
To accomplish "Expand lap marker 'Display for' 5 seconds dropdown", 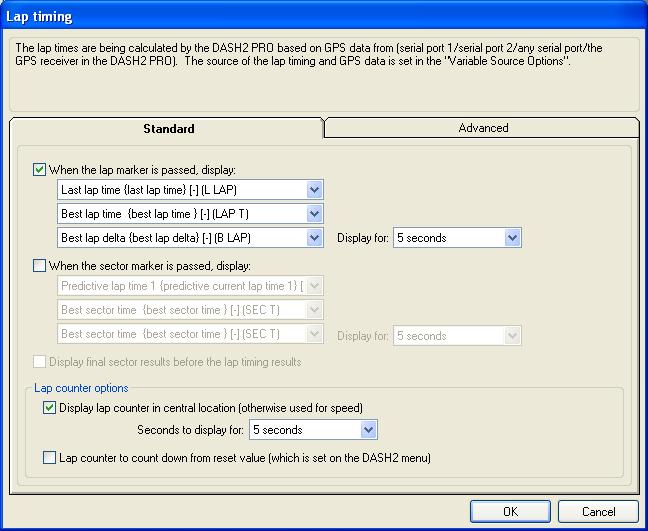I will click(512, 238).
